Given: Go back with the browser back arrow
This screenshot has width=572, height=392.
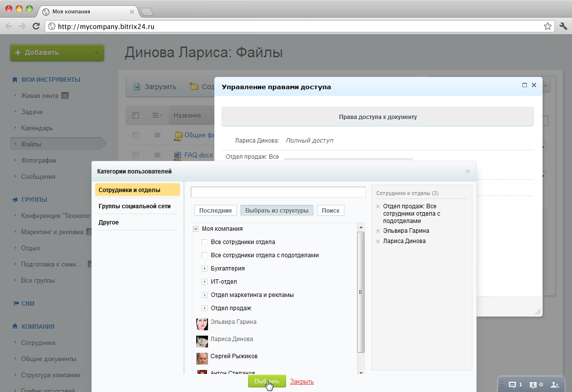Looking at the screenshot, I should coord(9,26).
